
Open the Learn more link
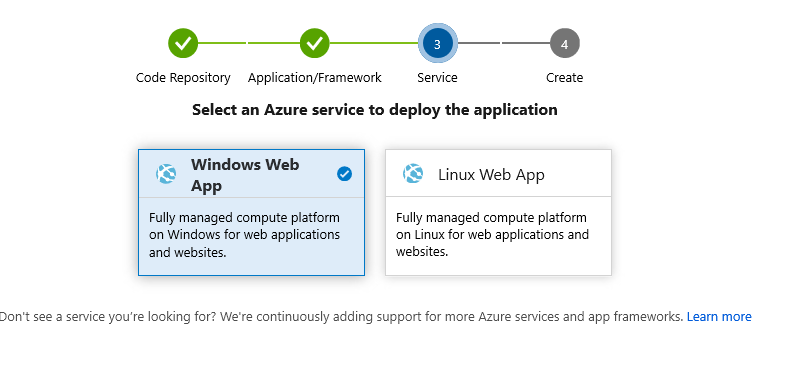(x=719, y=317)
